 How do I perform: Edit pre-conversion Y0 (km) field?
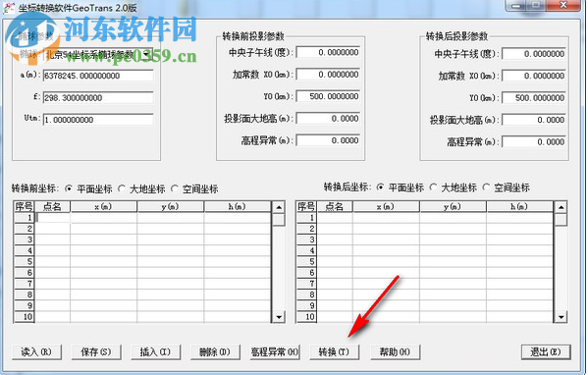coord(328,96)
